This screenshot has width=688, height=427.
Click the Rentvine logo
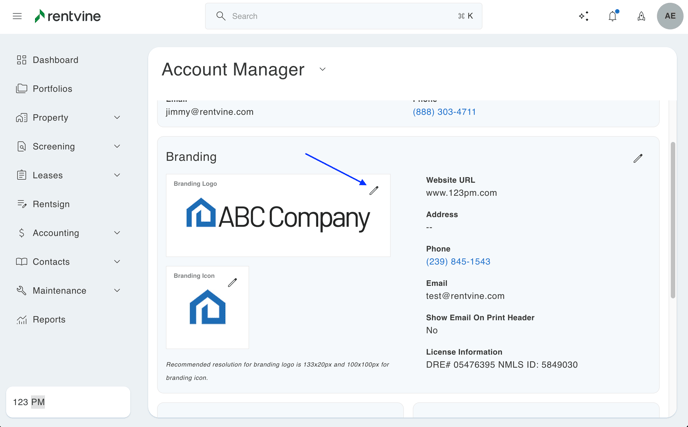click(x=68, y=16)
